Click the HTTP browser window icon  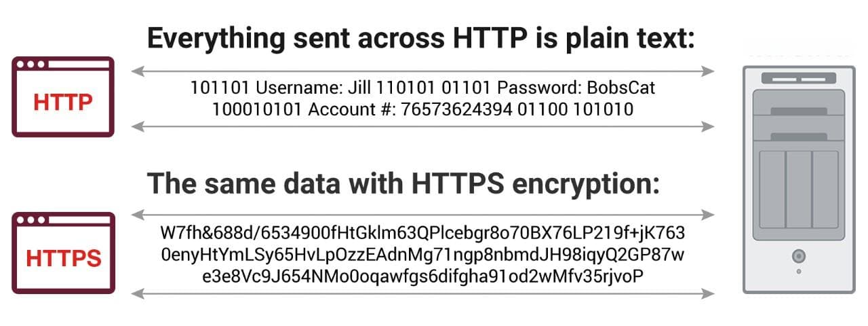tap(63, 97)
